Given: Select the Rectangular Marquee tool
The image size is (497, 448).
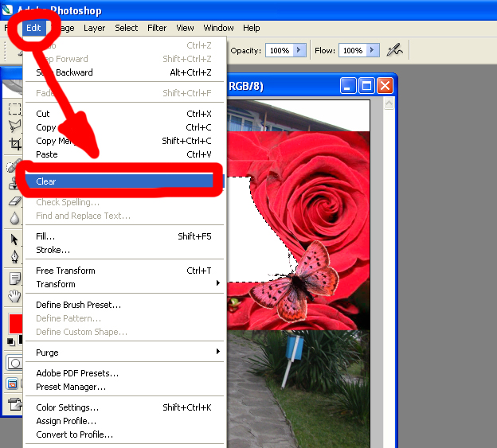Looking at the screenshot, I should point(14,109).
